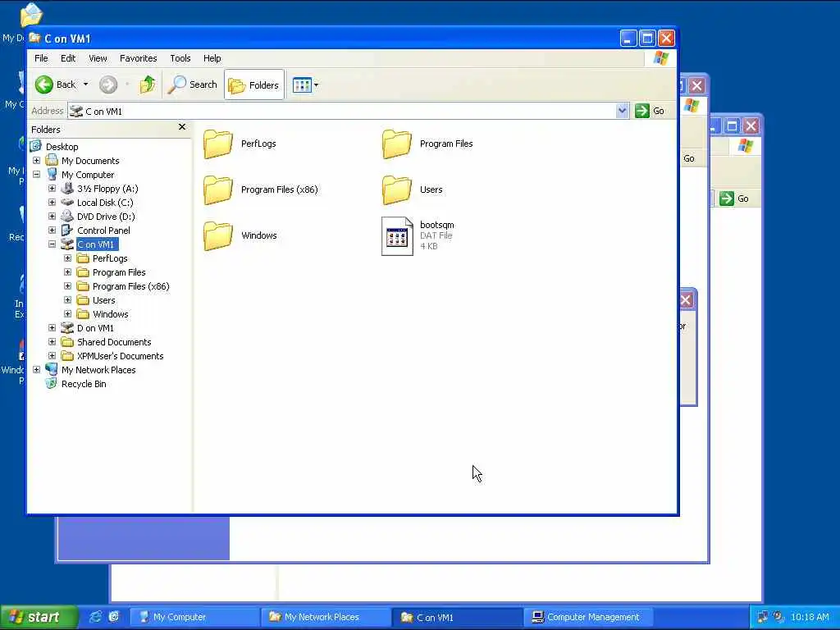Click the Start button
The image size is (840, 630).
(x=39, y=617)
